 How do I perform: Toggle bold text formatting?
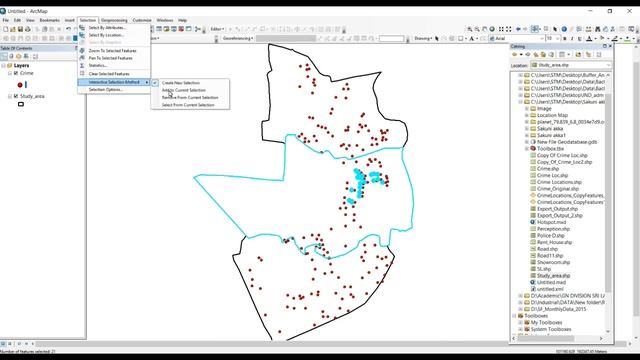click(564, 38)
